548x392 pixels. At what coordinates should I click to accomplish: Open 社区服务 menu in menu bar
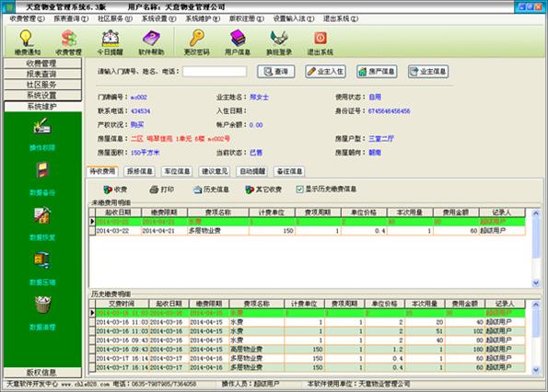[x=115, y=18]
